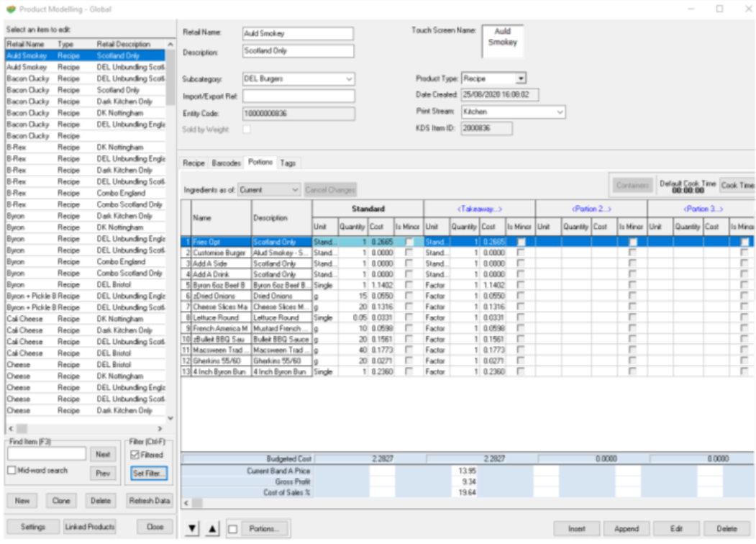Toggle the Filtered checkbox
This screenshot has height=544, width=756.
(136, 455)
